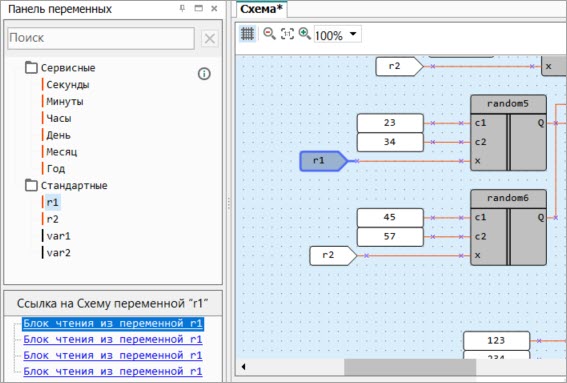Click the scroll left arrow of schema
Viewport: 567px width, 383px height.
pyautogui.click(x=243, y=367)
